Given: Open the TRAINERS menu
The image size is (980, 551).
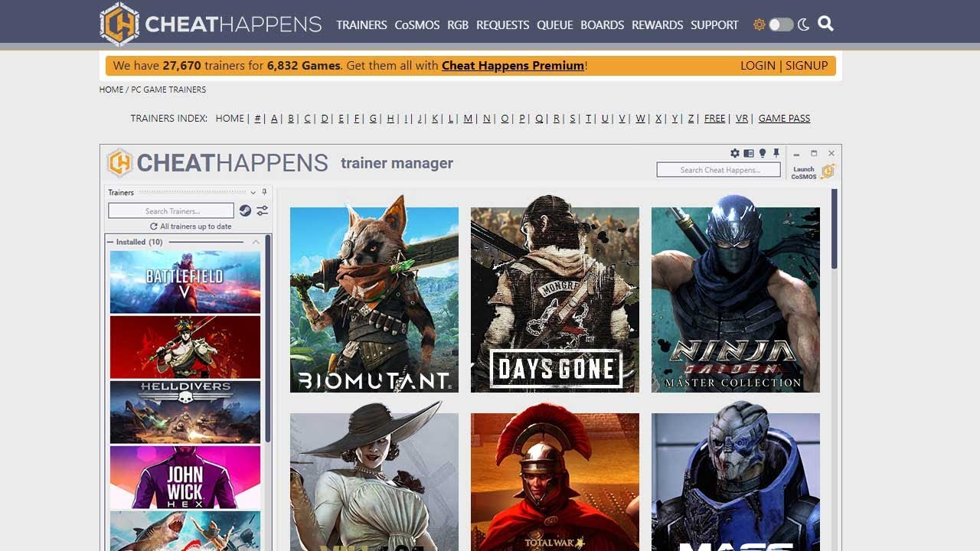Looking at the screenshot, I should coord(361,24).
